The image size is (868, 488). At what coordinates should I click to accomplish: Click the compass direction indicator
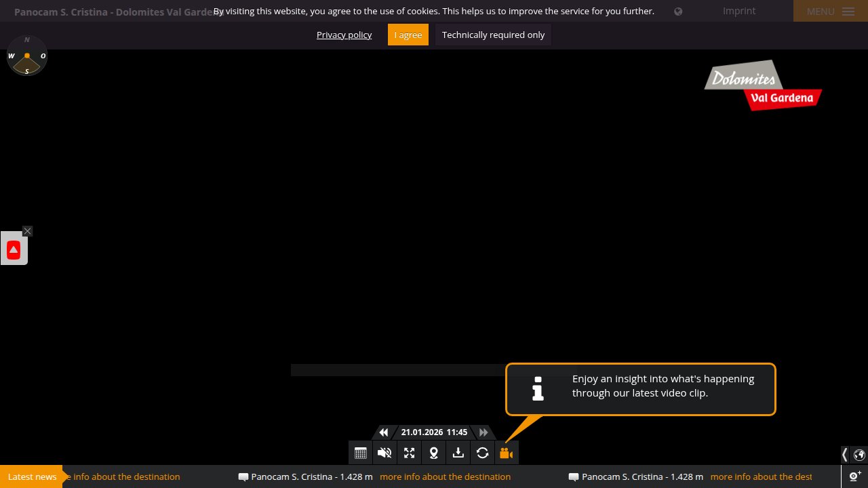coord(27,56)
